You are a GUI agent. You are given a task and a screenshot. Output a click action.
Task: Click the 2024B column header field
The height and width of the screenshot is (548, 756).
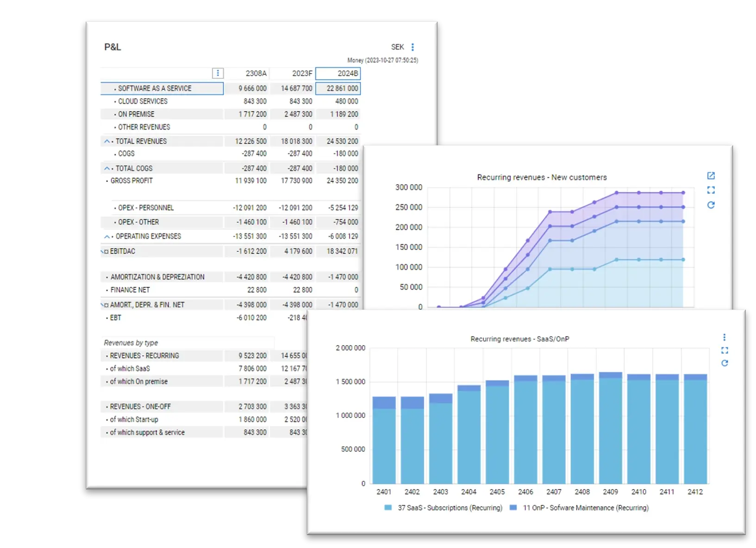338,73
